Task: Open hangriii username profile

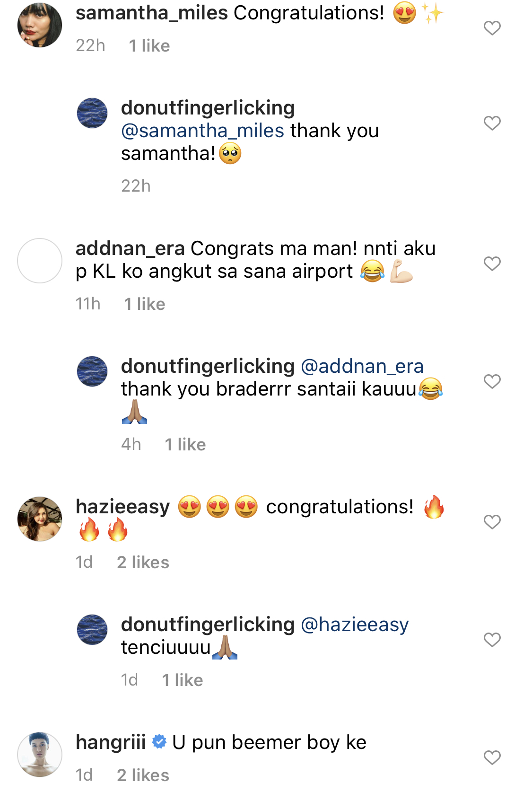Action: pyautogui.click(x=111, y=742)
